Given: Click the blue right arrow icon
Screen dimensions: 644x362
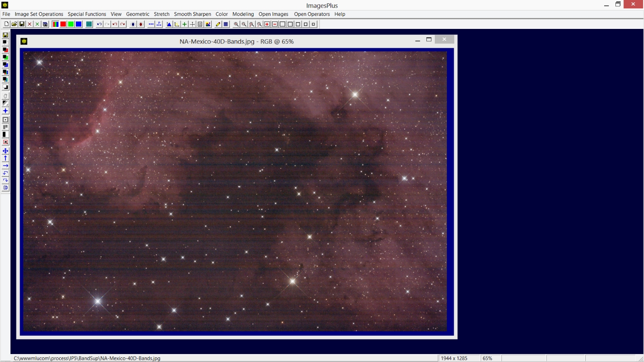Looking at the screenshot, I should pos(5,165).
